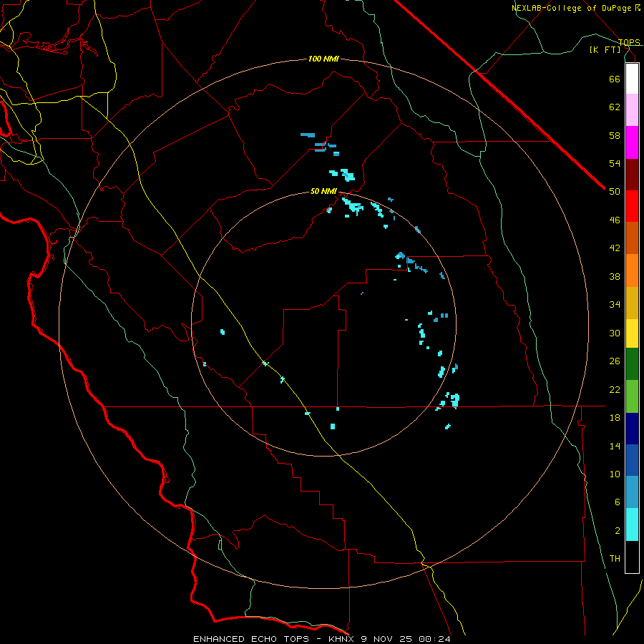Click the magenta legend swatch
644x644 pixels.
[632, 142]
